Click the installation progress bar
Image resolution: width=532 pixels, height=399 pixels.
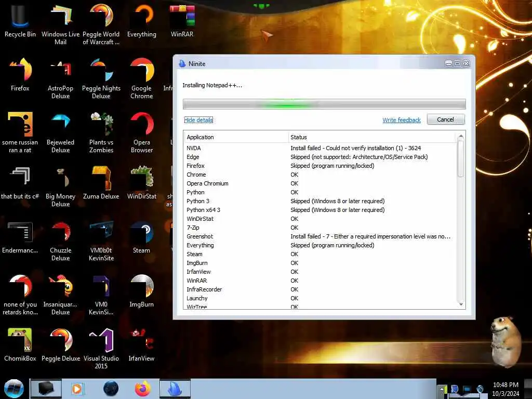pyautogui.click(x=324, y=104)
